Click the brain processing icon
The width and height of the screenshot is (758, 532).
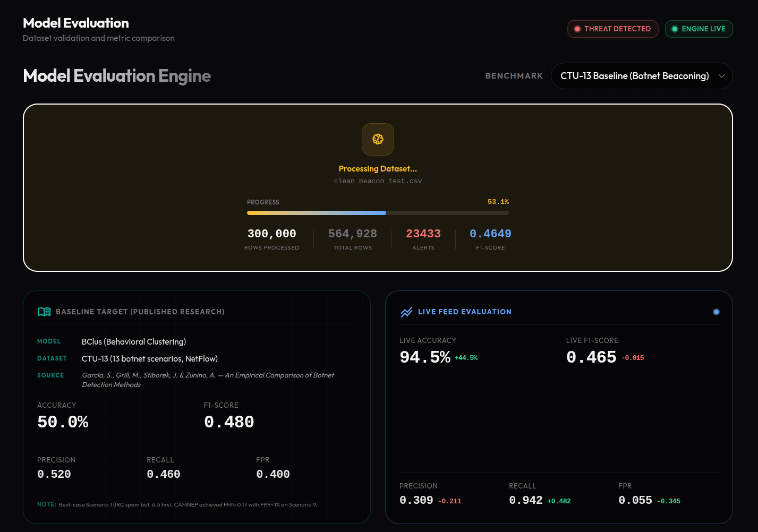coord(378,139)
